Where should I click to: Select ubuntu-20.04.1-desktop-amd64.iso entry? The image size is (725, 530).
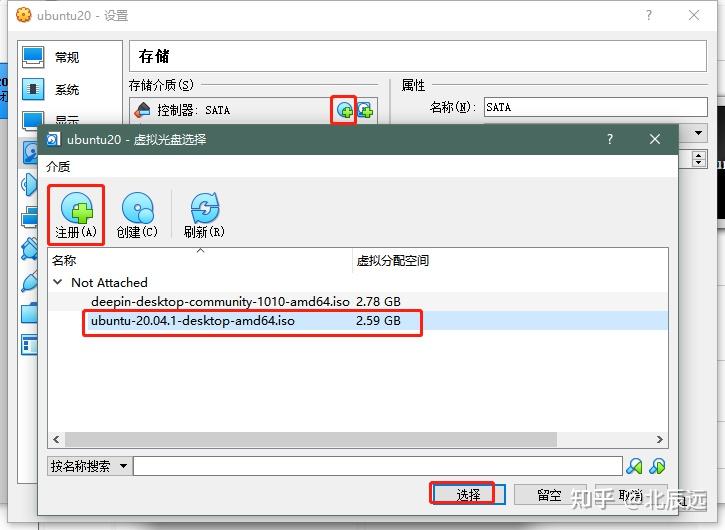pyautogui.click(x=193, y=320)
